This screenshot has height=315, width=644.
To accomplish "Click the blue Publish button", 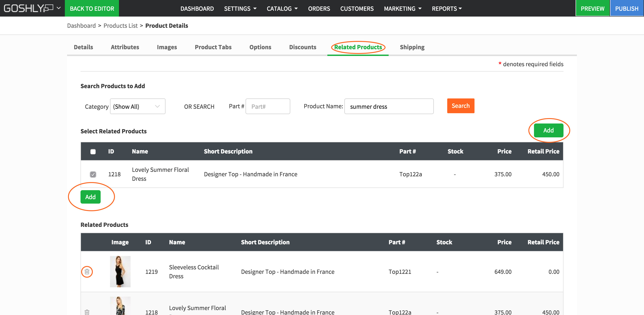I will pos(627,9).
